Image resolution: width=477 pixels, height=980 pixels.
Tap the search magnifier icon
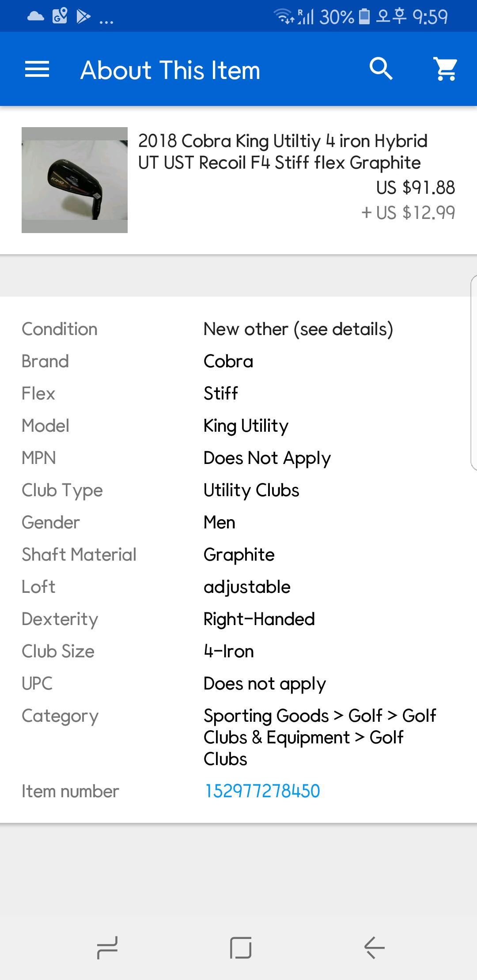tap(381, 69)
